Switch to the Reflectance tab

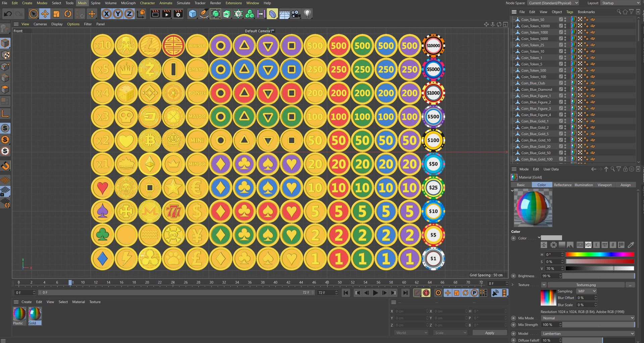tap(562, 185)
